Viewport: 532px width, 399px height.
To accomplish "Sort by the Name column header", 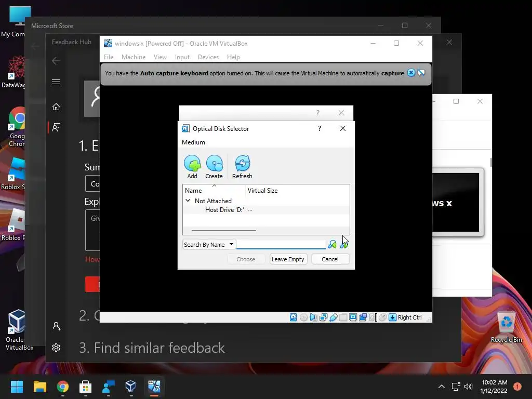I will [x=214, y=190].
